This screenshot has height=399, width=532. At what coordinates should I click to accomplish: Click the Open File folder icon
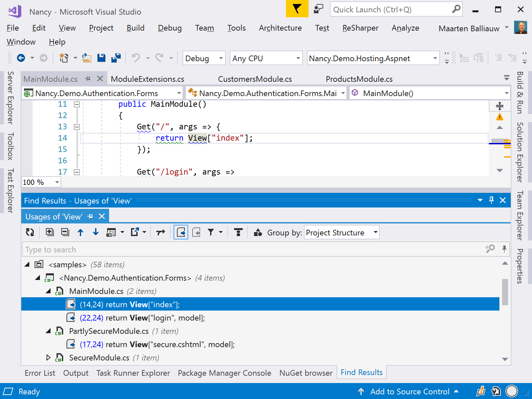tap(87, 58)
